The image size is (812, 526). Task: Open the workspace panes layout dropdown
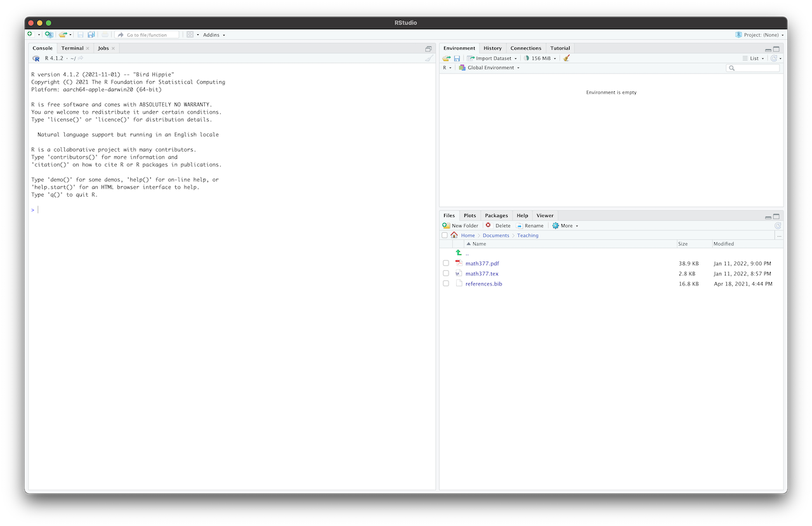[193, 34]
